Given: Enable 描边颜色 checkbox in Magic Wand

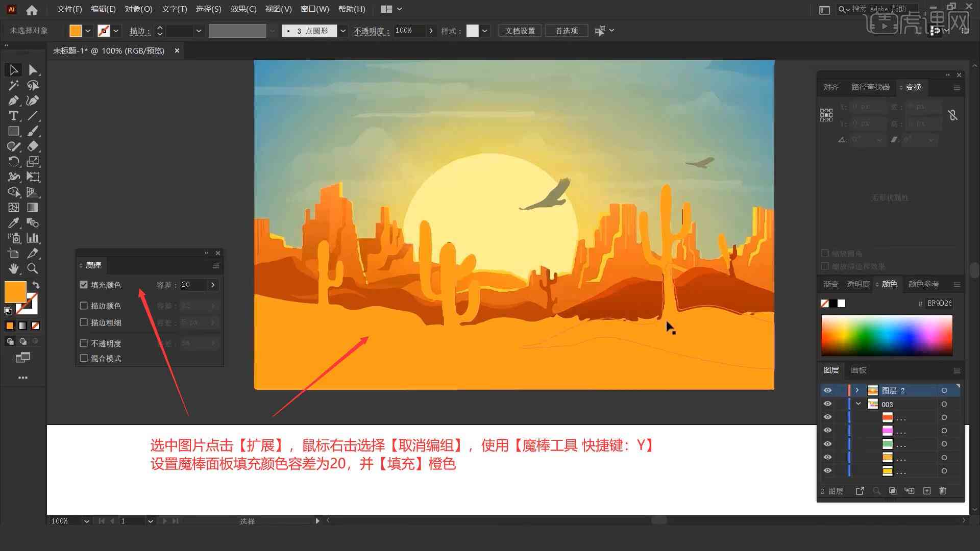Looking at the screenshot, I should 84,306.
